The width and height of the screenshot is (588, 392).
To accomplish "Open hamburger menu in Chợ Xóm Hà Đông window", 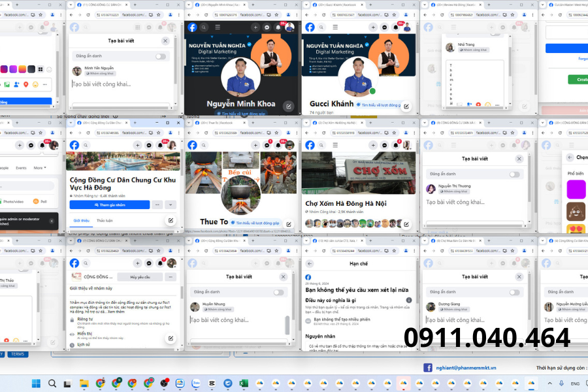I will [x=335, y=145].
